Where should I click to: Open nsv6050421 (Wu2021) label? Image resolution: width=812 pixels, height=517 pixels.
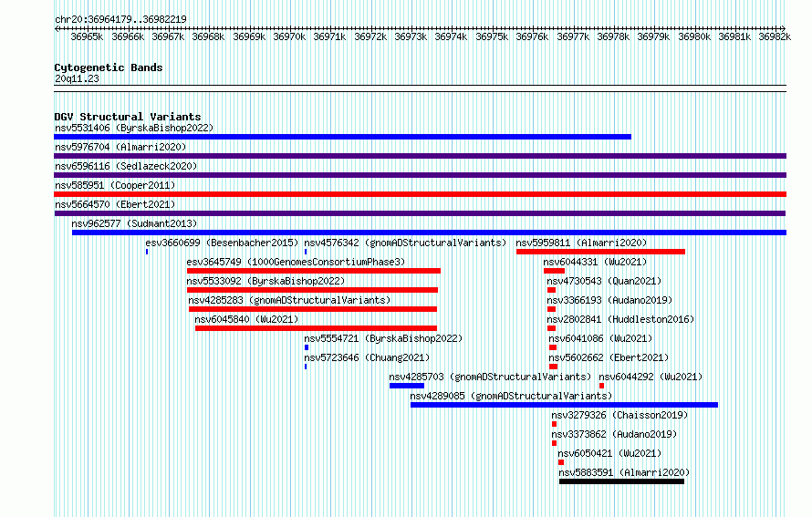[x=609, y=453]
